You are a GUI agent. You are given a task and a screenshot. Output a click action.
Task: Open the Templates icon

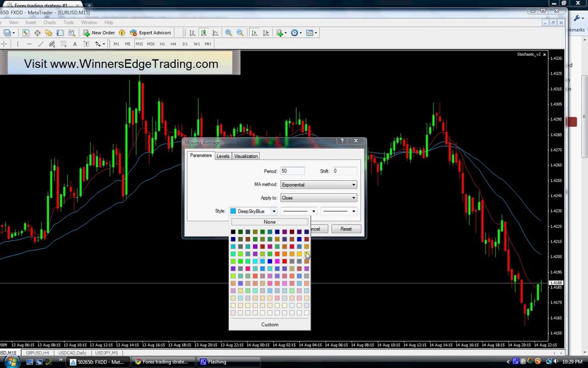click(x=309, y=33)
